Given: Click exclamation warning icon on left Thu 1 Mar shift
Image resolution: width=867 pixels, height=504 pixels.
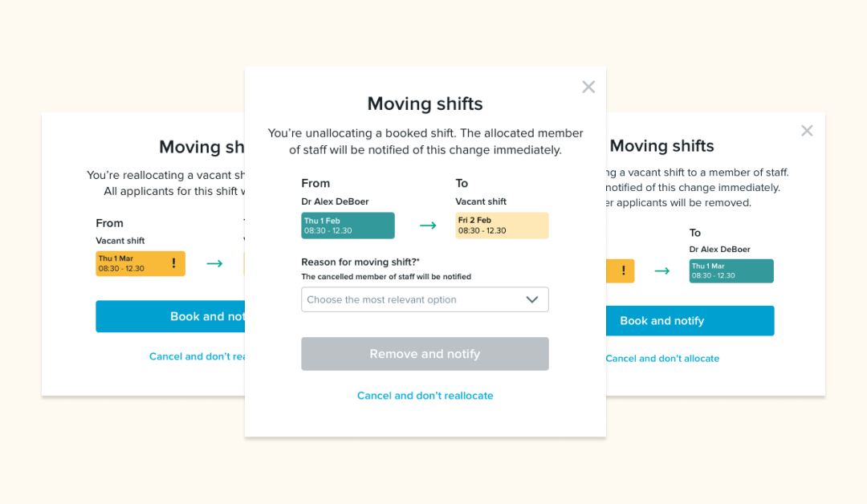Looking at the screenshot, I should coord(173,263).
